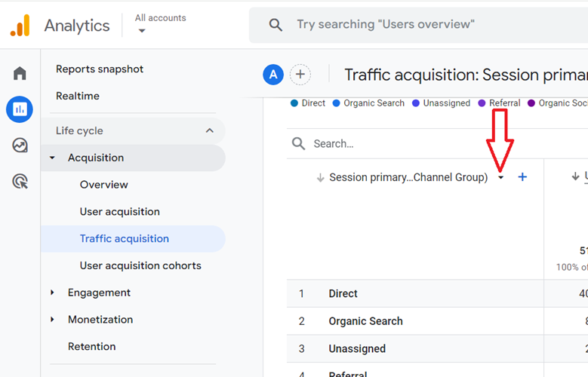Collapse the Acquisition group
588x377 pixels.
53,158
